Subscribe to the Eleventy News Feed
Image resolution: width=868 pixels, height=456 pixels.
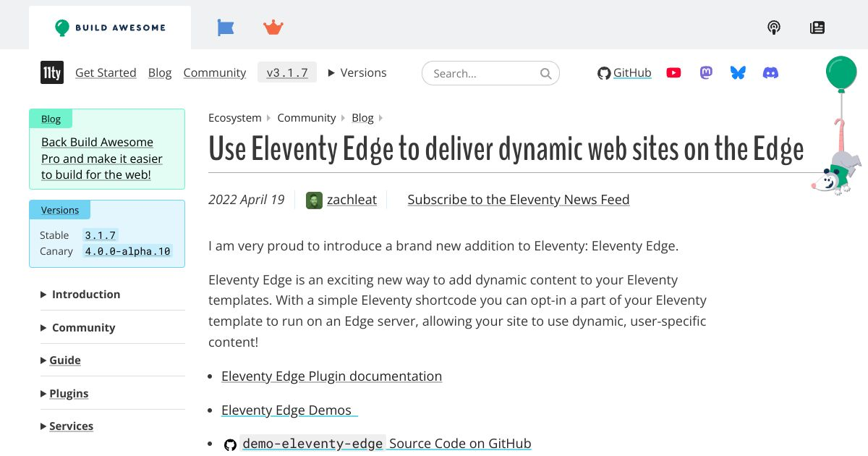[519, 200]
